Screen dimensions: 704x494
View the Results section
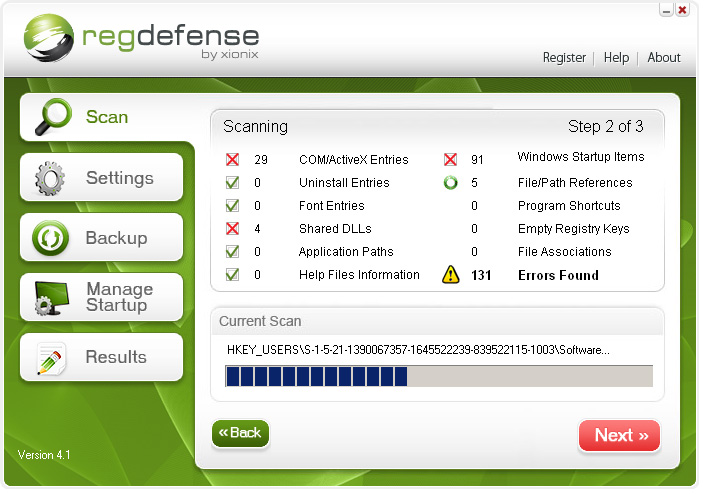coord(101,357)
